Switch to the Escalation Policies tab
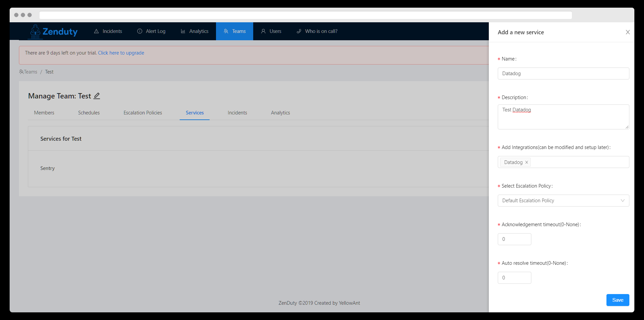Viewport: 644px width, 320px height. [x=143, y=113]
